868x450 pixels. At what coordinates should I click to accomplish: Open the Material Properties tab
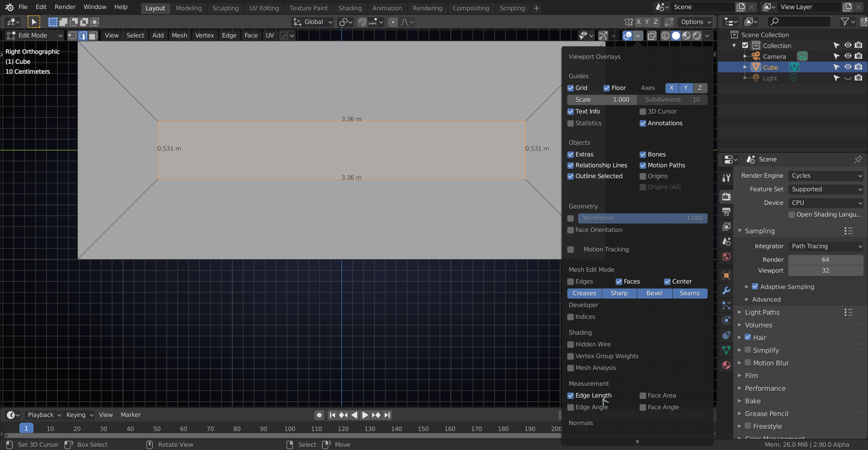pyautogui.click(x=726, y=365)
